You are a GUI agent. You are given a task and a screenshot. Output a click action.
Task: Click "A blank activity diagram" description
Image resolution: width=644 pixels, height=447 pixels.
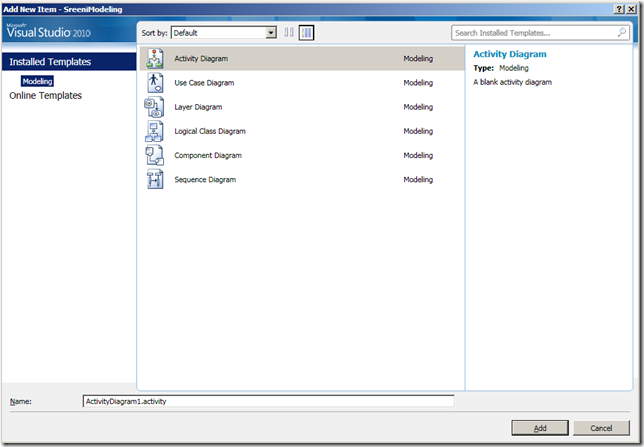(512, 82)
